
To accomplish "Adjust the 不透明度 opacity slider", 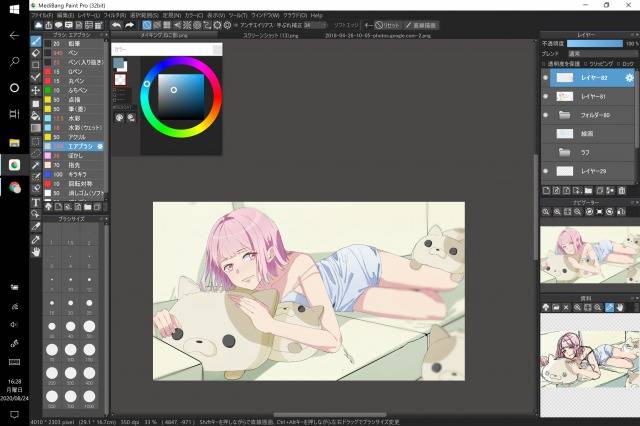I will click(595, 43).
